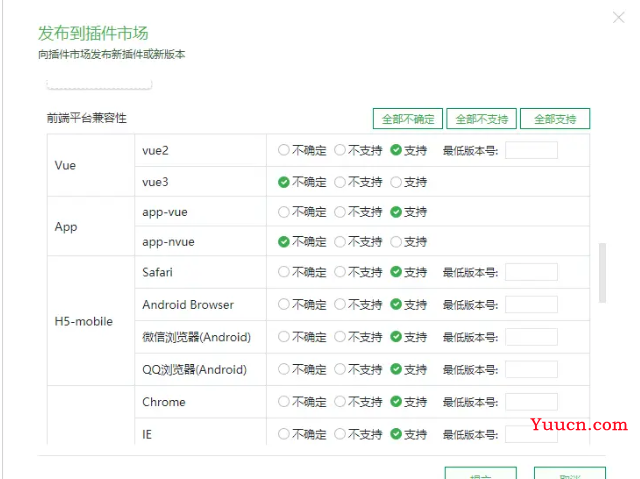Image resolution: width=640 pixels, height=479 pixels.
Task: Select 不确定 for vue3
Action: point(284,182)
